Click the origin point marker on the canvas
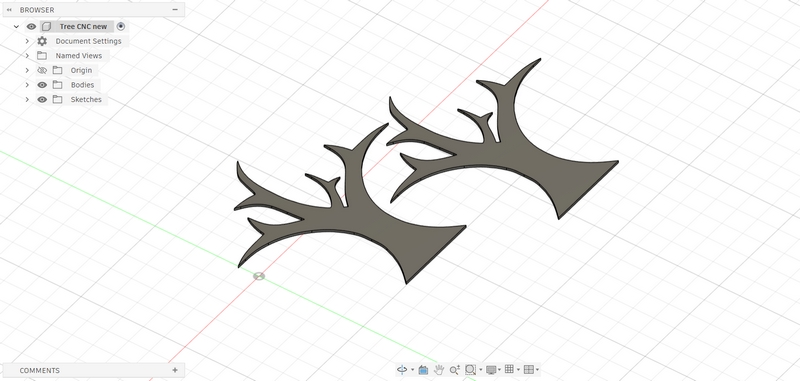Viewport: 800px width, 381px height. [259, 276]
